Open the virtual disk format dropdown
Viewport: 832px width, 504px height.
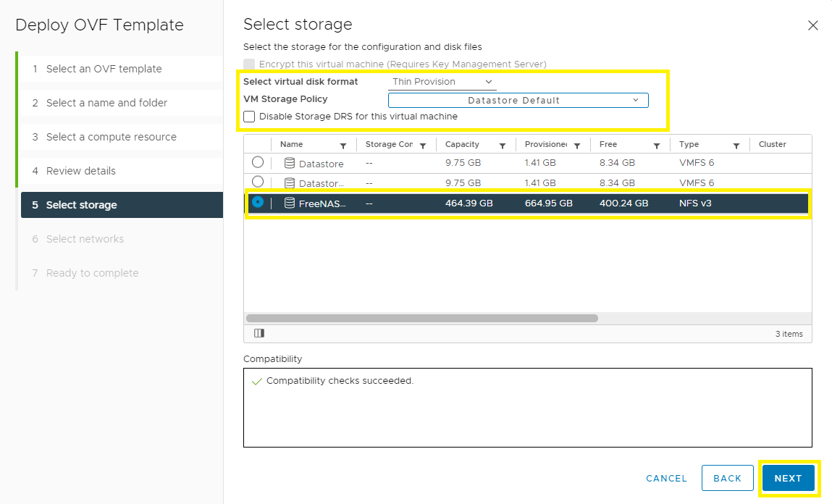coord(442,82)
